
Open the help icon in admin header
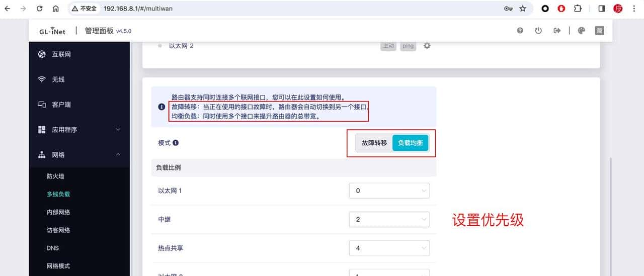[520, 31]
